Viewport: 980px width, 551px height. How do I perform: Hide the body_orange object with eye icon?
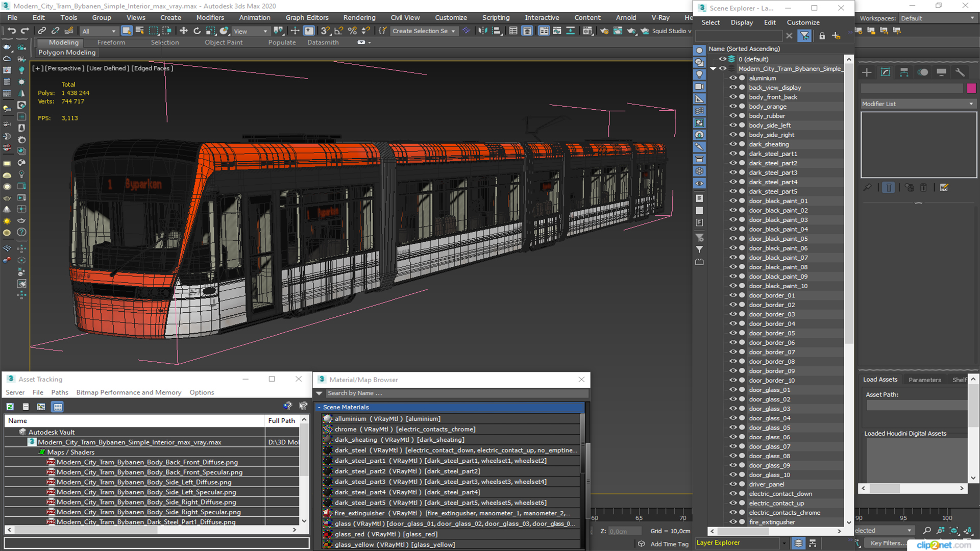pyautogui.click(x=733, y=107)
